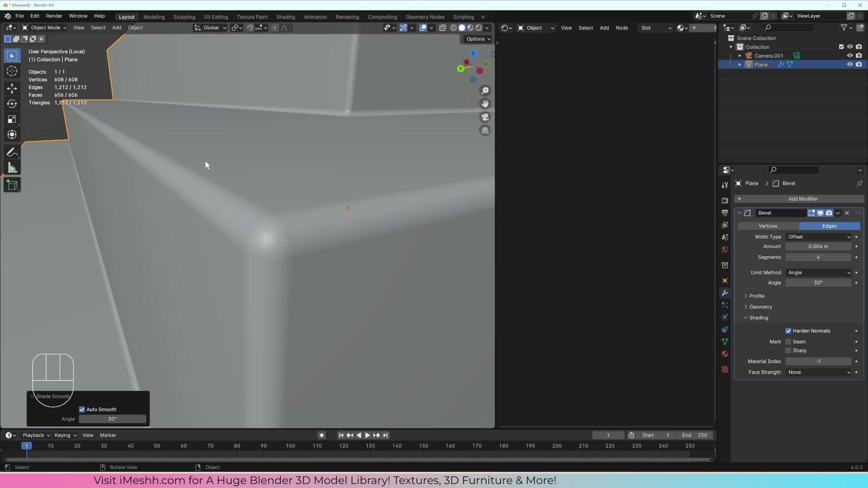Click the current frame number field

pos(608,435)
